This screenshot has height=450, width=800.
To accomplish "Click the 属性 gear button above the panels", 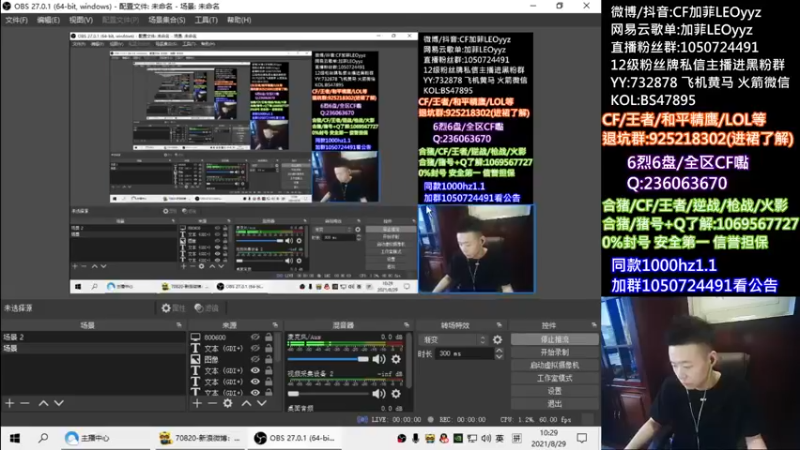I will [173, 308].
